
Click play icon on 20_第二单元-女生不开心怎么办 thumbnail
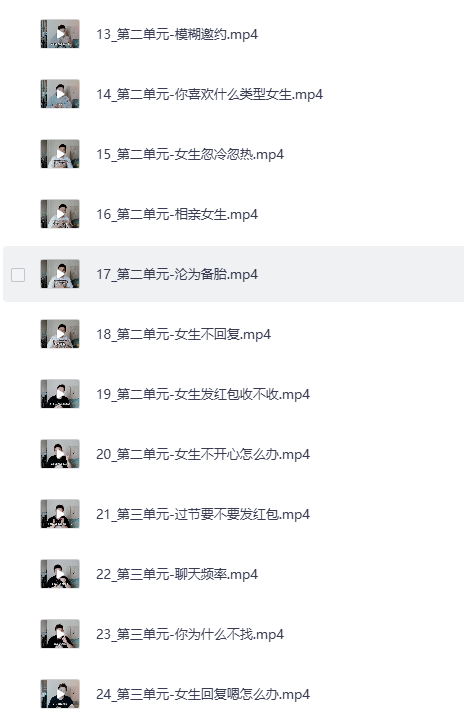click(60, 454)
